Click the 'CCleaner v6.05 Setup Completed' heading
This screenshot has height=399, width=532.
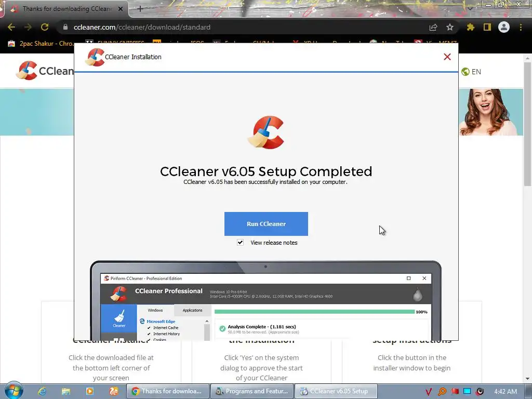click(266, 171)
